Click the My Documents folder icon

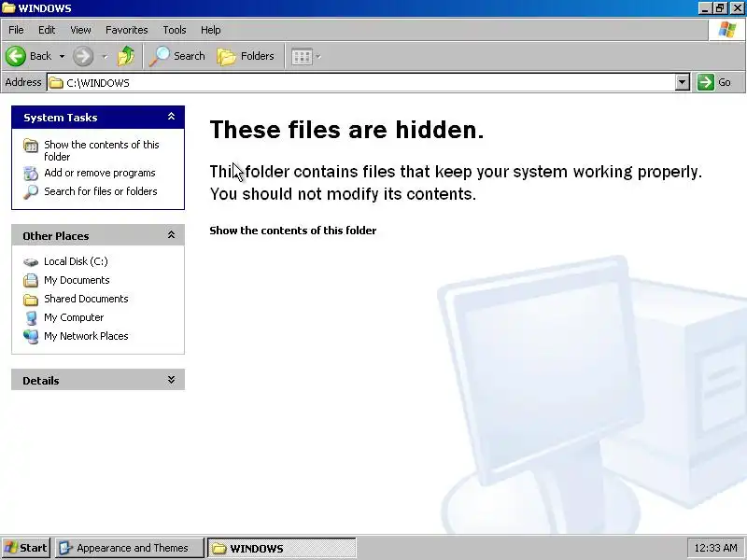pyautogui.click(x=31, y=281)
